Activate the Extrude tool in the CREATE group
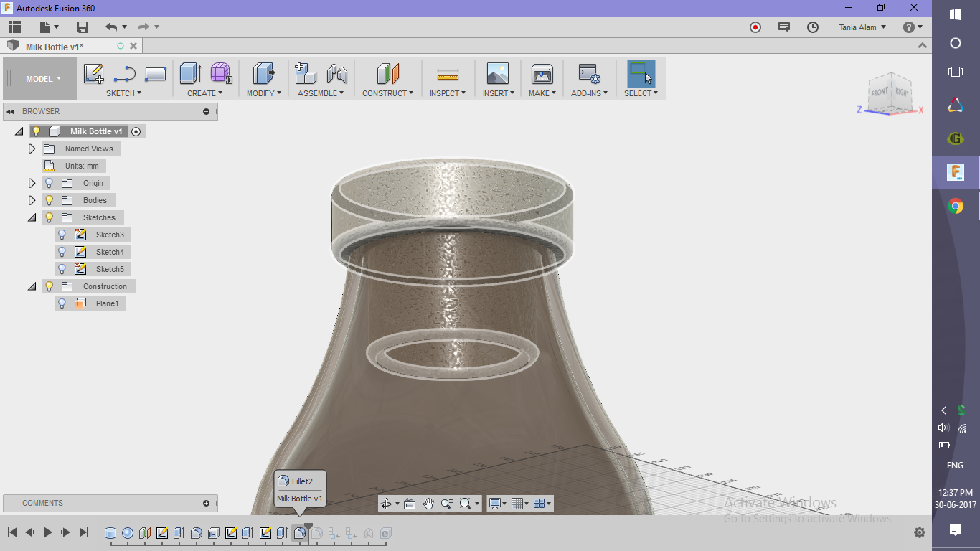This screenshot has width=980, height=551. pos(190,74)
